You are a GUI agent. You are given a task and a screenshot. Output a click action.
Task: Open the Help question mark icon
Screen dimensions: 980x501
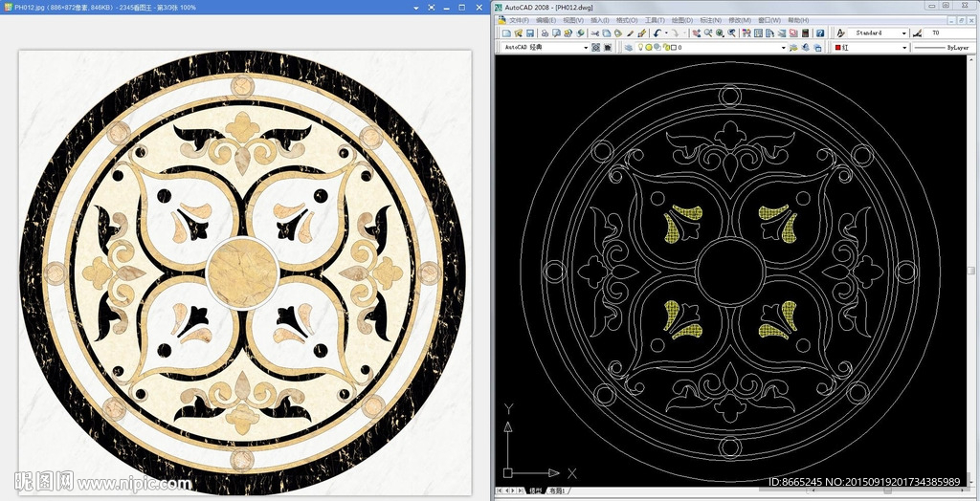820,33
